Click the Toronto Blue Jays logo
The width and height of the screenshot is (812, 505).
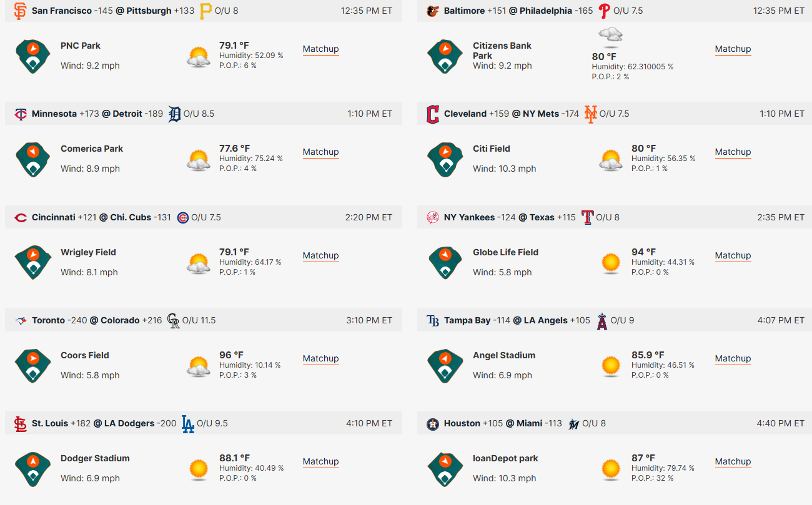pyautogui.click(x=21, y=320)
